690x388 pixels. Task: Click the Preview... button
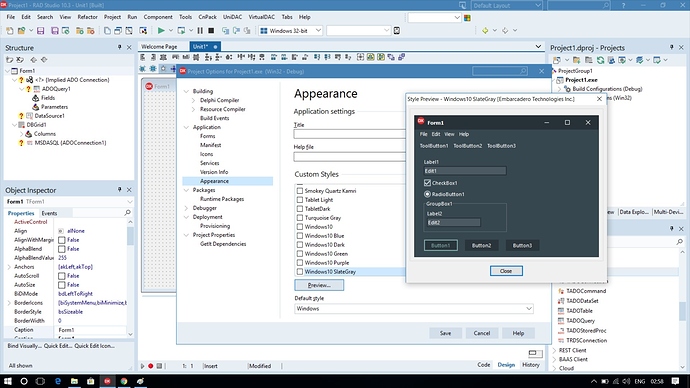pos(319,285)
